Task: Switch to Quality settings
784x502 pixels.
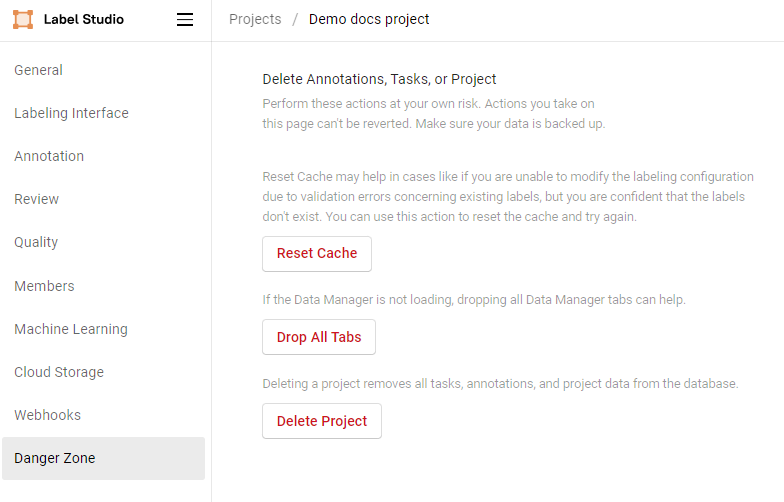Action: [36, 242]
